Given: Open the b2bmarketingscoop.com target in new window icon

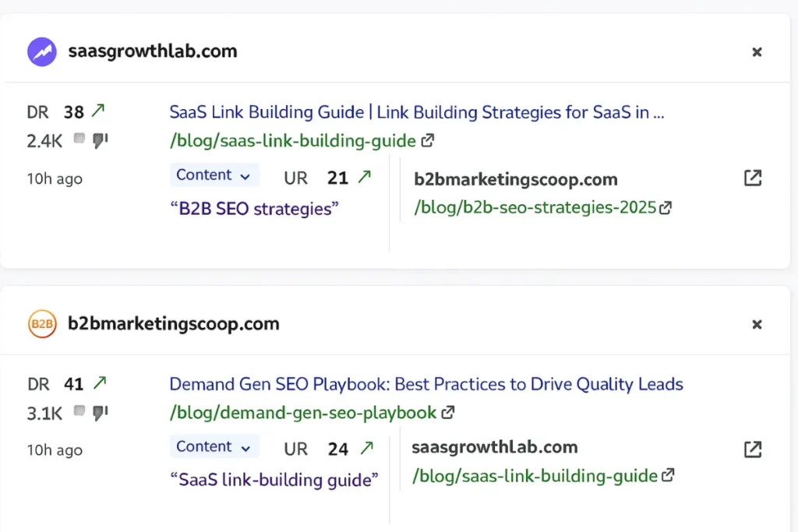Looking at the screenshot, I should pyautogui.click(x=752, y=178).
